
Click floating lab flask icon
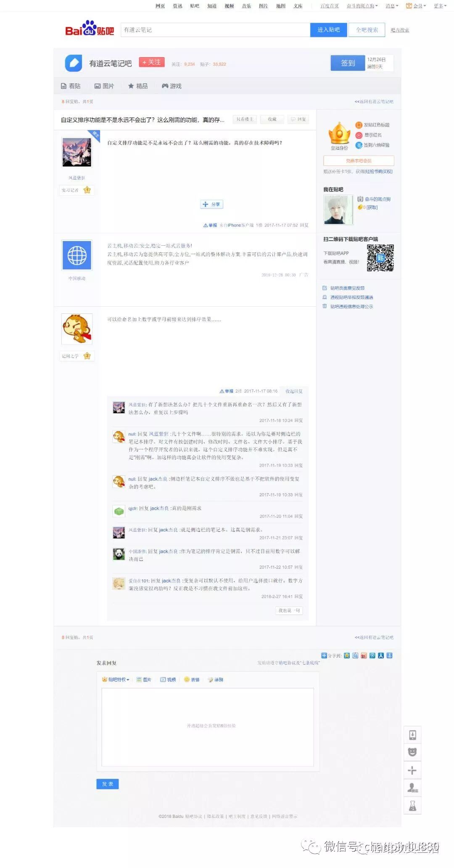click(412, 806)
